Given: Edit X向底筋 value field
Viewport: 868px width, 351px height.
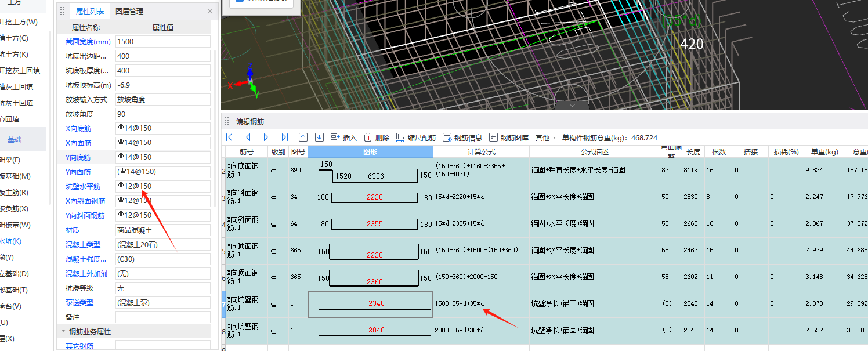Looking at the screenshot, I should [163, 128].
